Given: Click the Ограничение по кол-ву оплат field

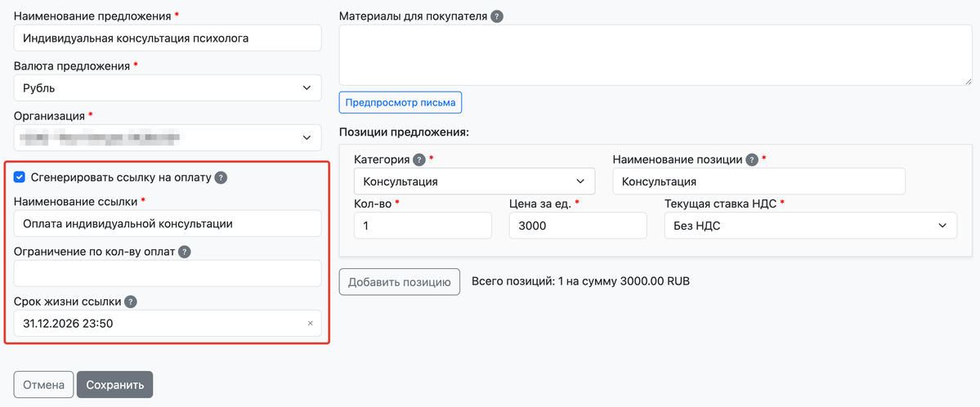Looking at the screenshot, I should 168,274.
